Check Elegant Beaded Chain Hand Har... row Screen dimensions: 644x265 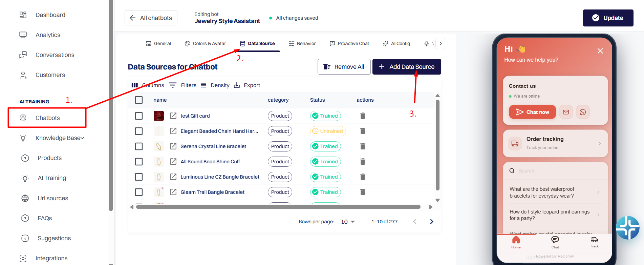coord(139,131)
